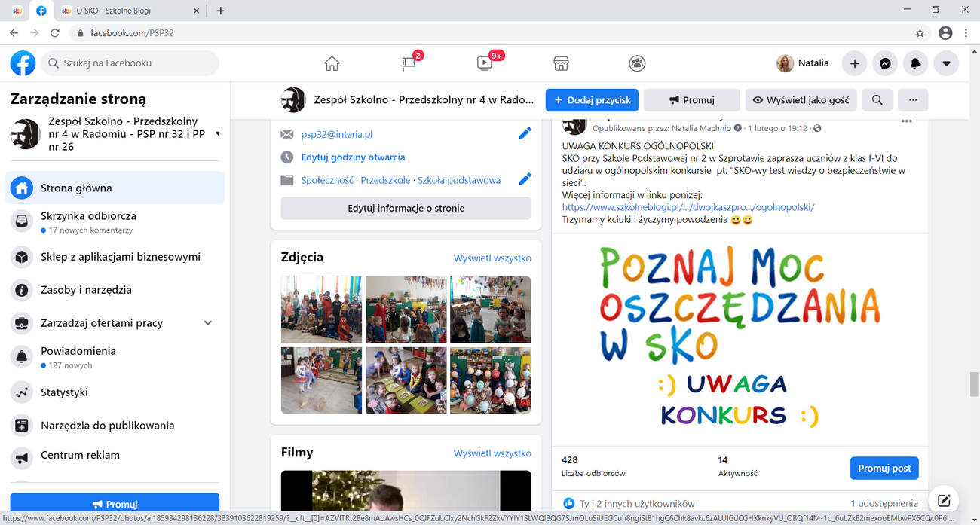
Task: Edit the page category pencil icon
Action: (525, 179)
